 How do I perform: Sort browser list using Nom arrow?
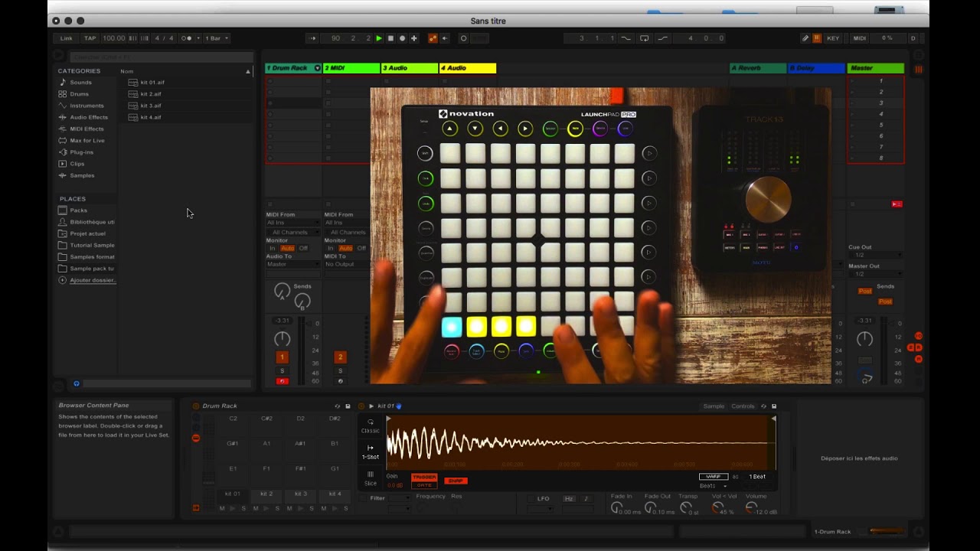pos(247,71)
